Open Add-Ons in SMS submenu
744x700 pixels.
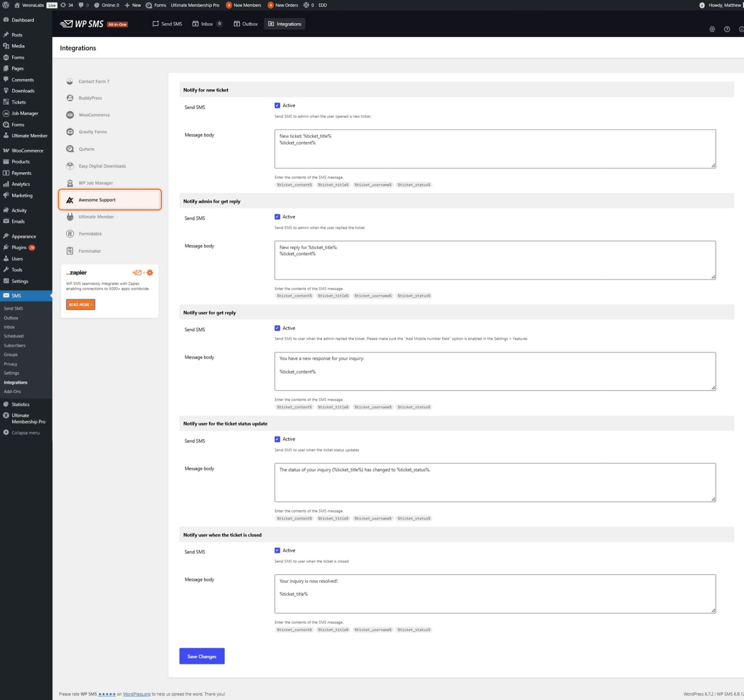[x=12, y=391]
